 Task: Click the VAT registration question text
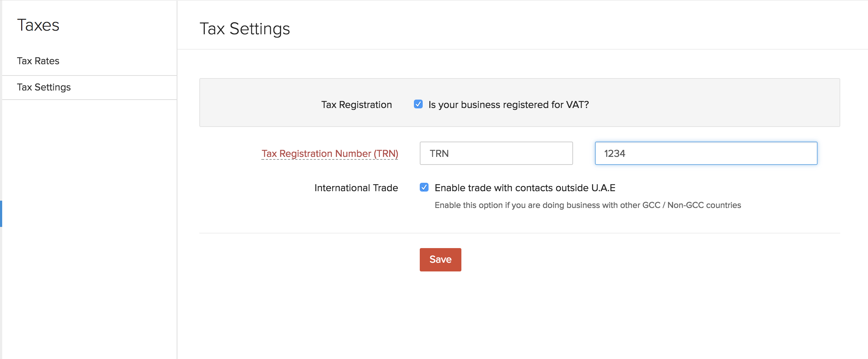point(509,104)
